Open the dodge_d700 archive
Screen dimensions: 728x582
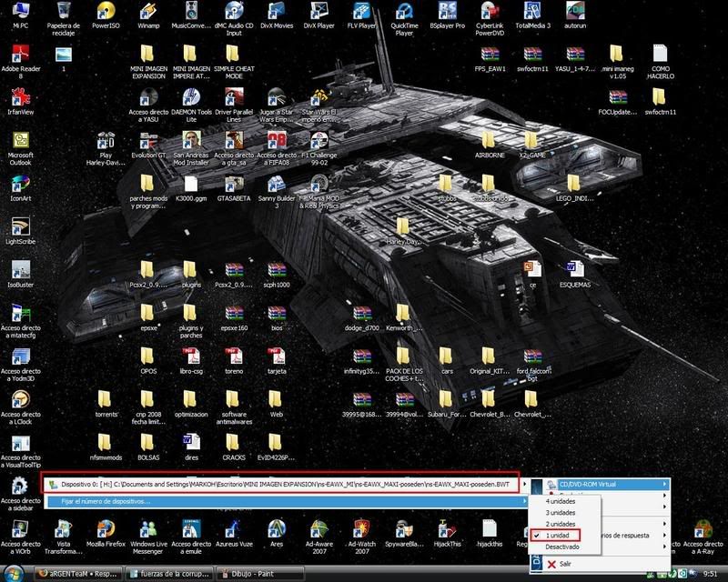(361, 317)
